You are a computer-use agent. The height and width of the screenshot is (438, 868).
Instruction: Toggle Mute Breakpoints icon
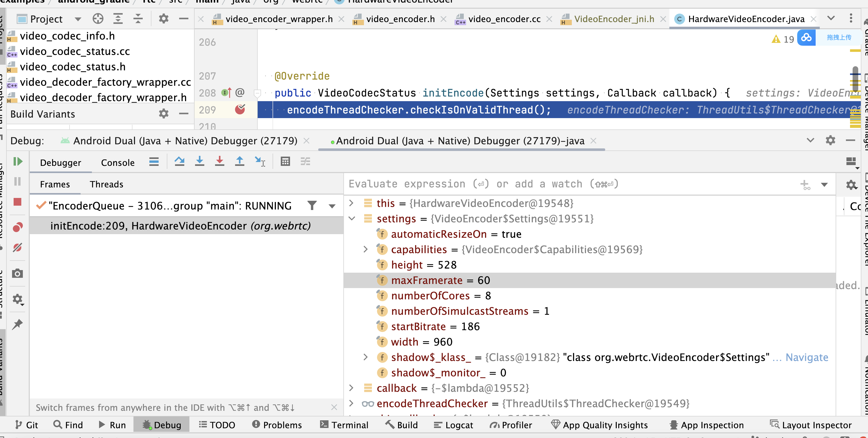(x=17, y=248)
